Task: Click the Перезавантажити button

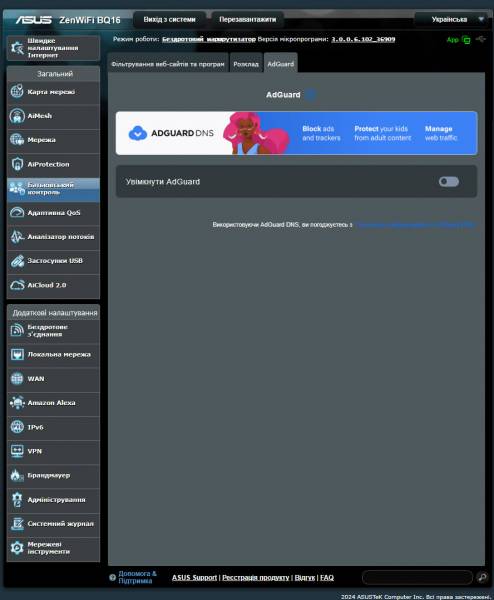Action: tap(248, 20)
